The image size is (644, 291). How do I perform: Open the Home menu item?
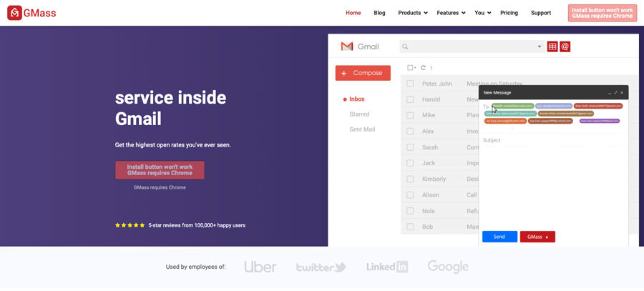pyautogui.click(x=353, y=13)
